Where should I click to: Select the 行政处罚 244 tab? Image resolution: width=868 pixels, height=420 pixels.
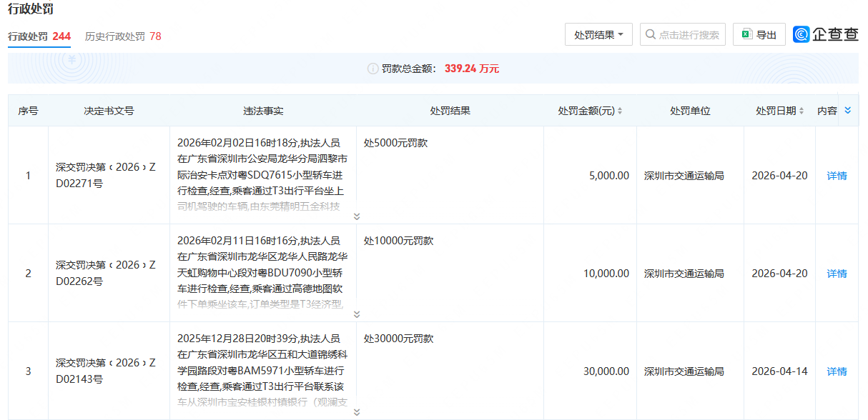point(39,36)
